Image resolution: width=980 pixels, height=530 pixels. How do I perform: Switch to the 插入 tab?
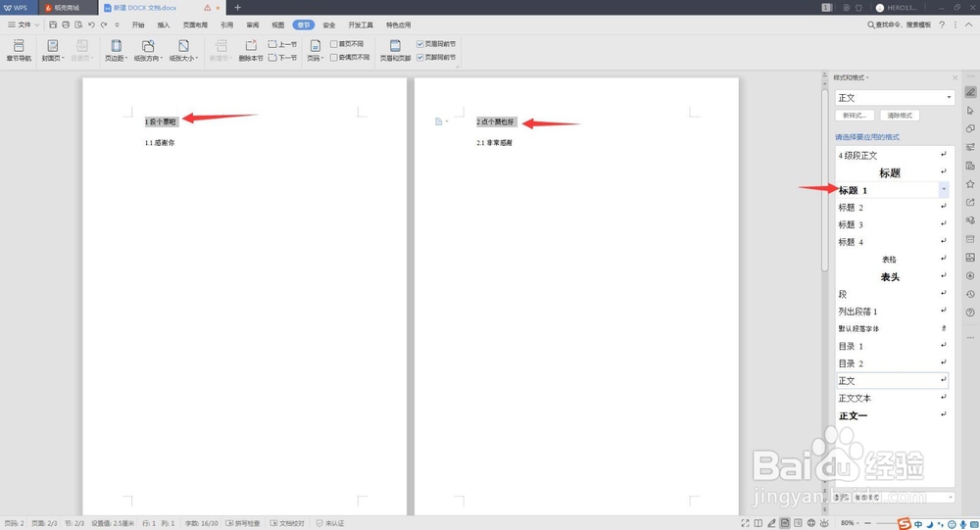(164, 25)
